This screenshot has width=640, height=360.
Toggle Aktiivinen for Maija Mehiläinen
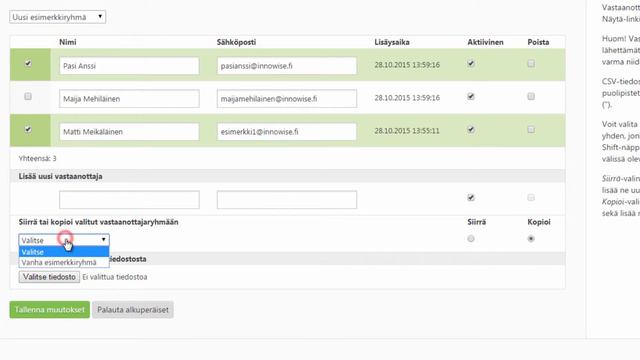click(471, 97)
